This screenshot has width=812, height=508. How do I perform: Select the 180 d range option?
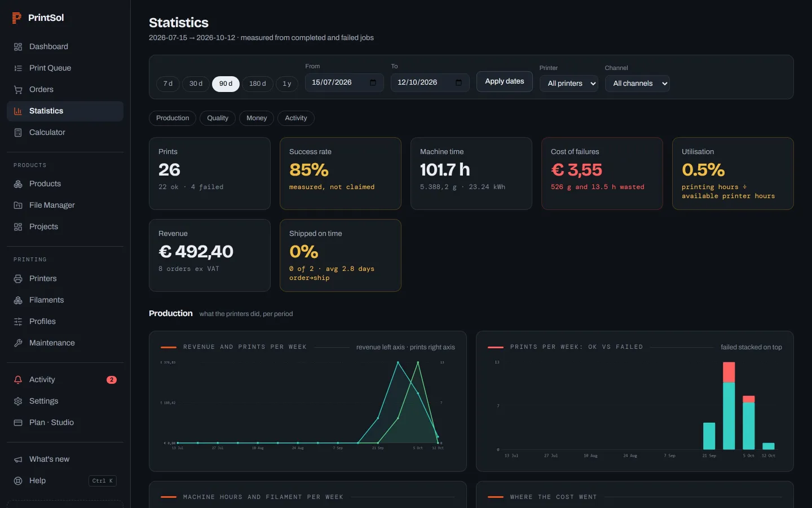click(258, 84)
